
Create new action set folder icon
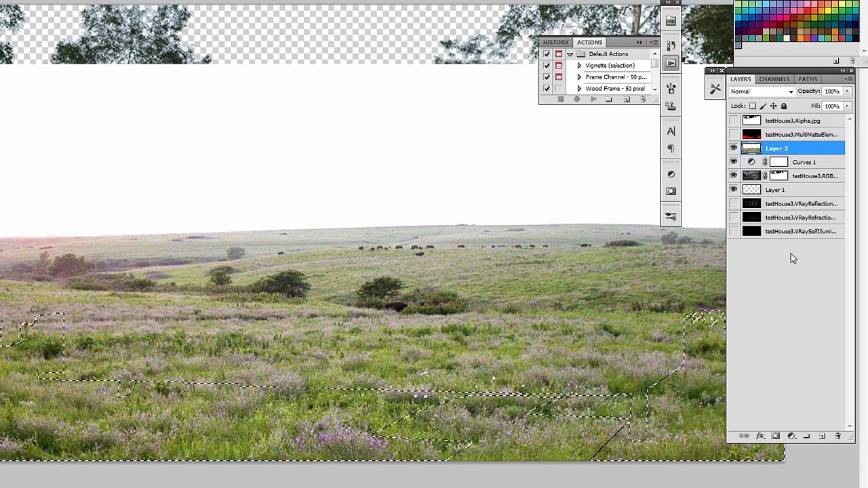tap(609, 100)
